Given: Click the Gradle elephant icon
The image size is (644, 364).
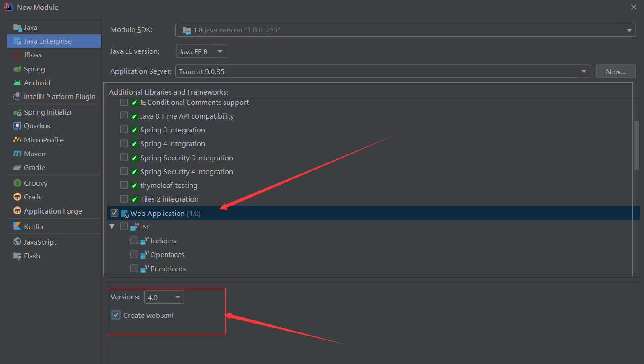Looking at the screenshot, I should point(17,168).
